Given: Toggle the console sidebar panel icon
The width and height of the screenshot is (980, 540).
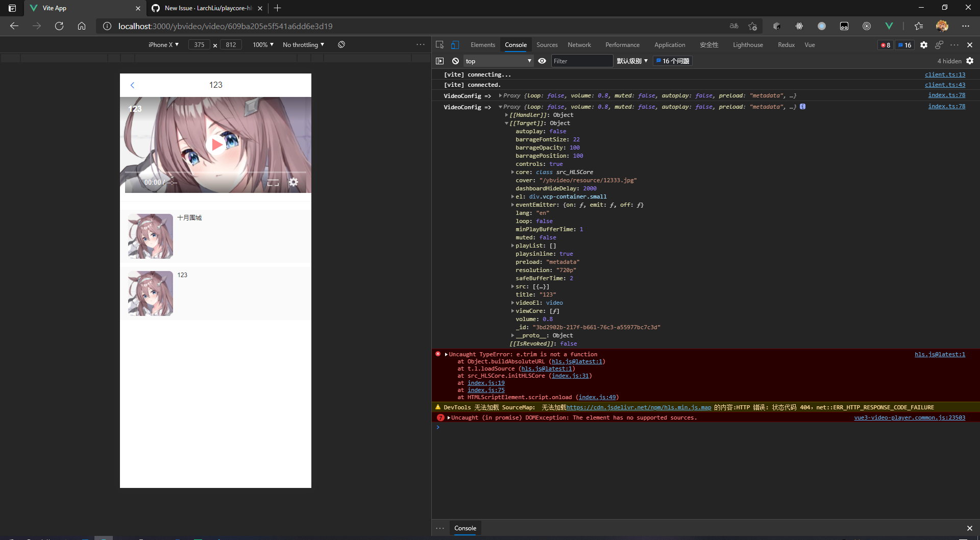Looking at the screenshot, I should coord(440,61).
